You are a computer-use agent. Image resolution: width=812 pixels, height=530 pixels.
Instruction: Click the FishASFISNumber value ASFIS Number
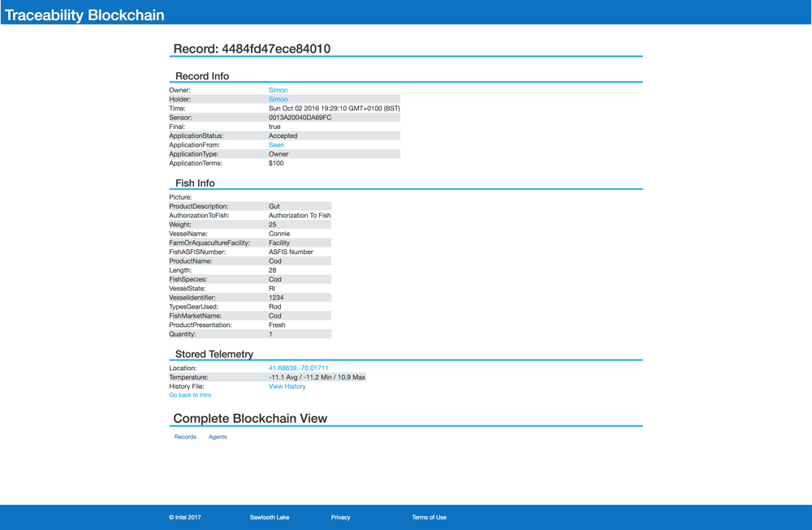(x=291, y=252)
